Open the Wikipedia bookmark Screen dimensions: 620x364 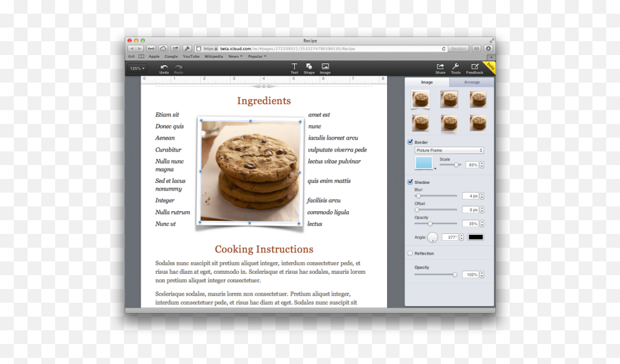(x=214, y=56)
